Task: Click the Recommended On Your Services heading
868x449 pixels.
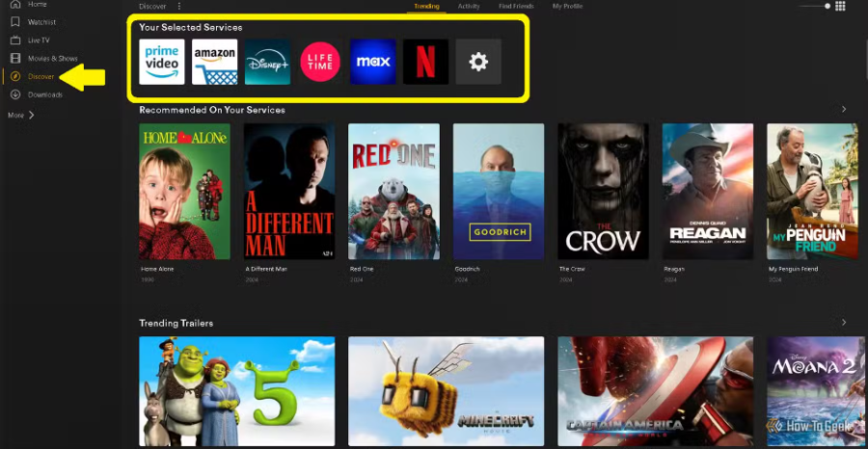Action: click(x=212, y=110)
